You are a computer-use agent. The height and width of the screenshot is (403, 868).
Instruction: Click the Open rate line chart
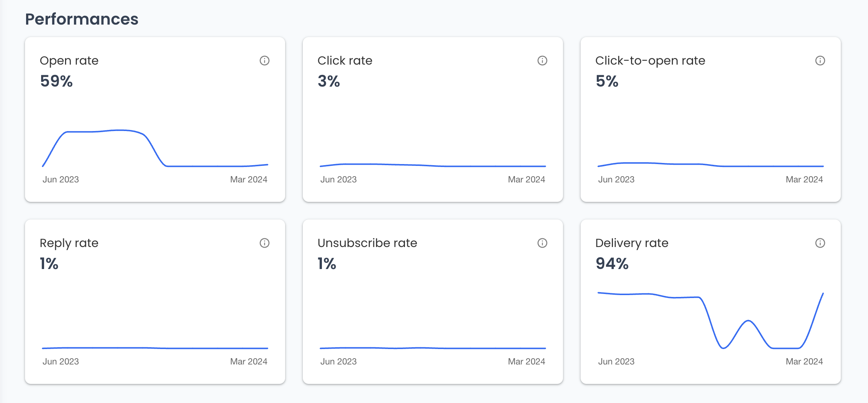pyautogui.click(x=155, y=148)
